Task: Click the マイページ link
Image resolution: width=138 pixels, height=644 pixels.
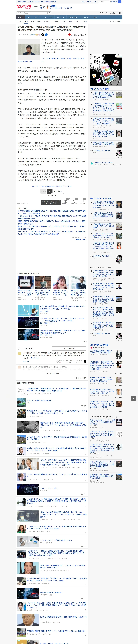Action: coord(103,13)
